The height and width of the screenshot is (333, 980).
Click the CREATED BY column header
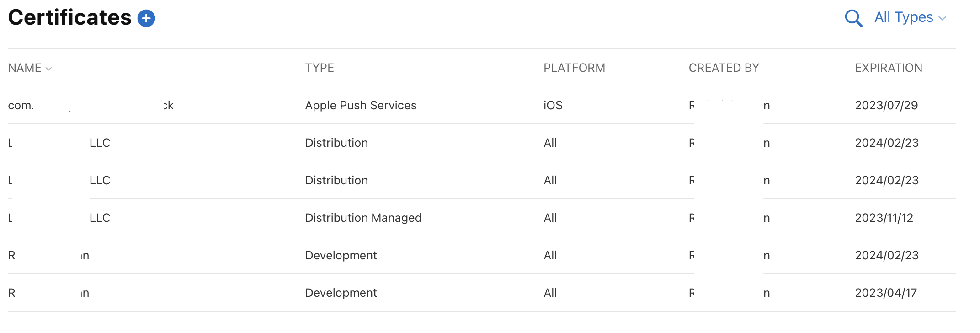[724, 68]
